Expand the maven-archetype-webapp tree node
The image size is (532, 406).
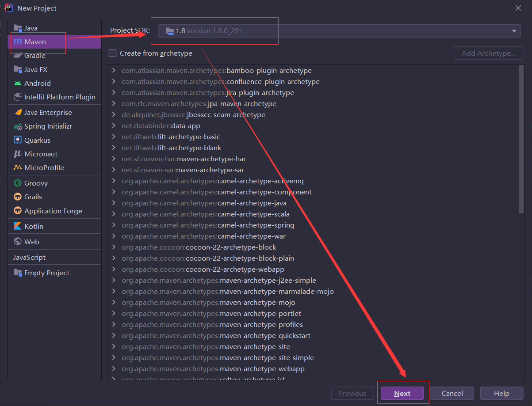pyautogui.click(x=114, y=369)
